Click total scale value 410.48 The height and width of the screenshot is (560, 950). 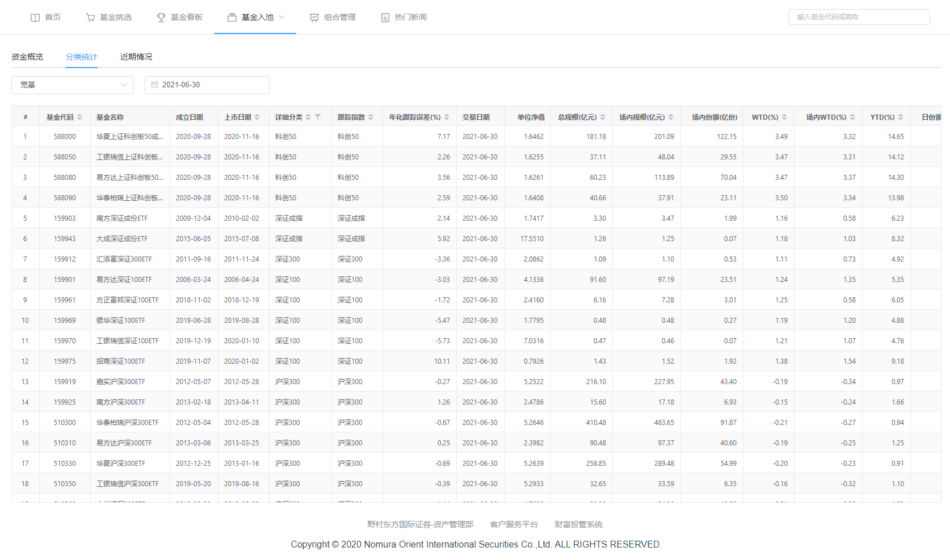pos(596,423)
